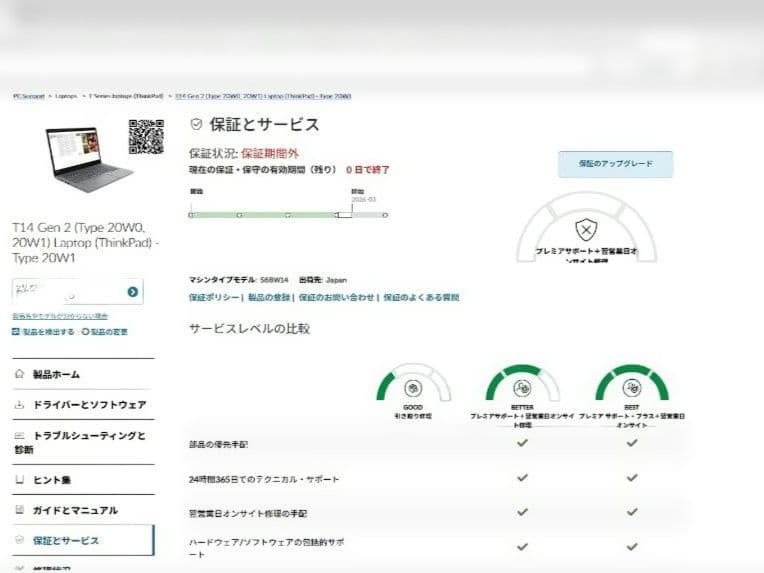764x573 pixels.
Task: Click the home icon beside 製品ホーム
Action: pyautogui.click(x=19, y=374)
